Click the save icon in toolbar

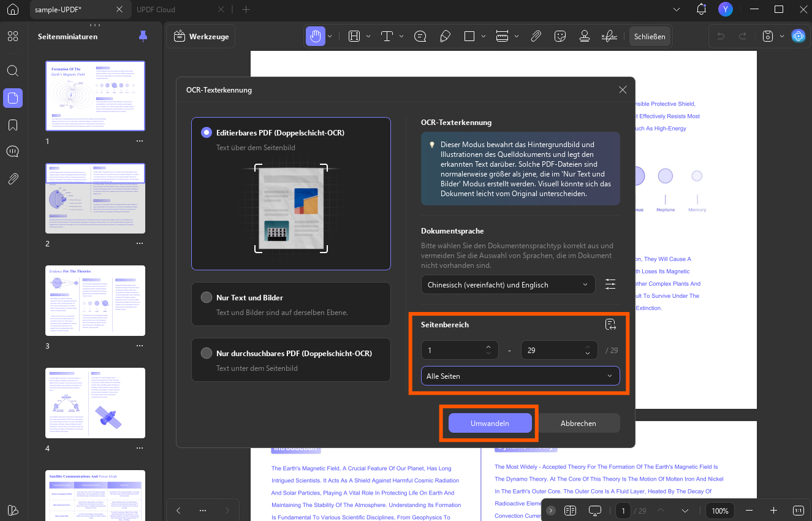coord(768,36)
